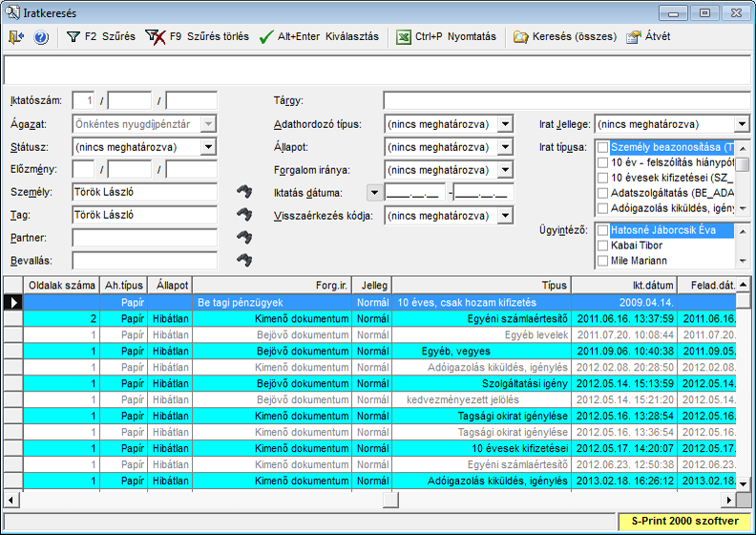
Task: Click the Excel Ctrl+P Nyomtatás icon
Action: 403,37
